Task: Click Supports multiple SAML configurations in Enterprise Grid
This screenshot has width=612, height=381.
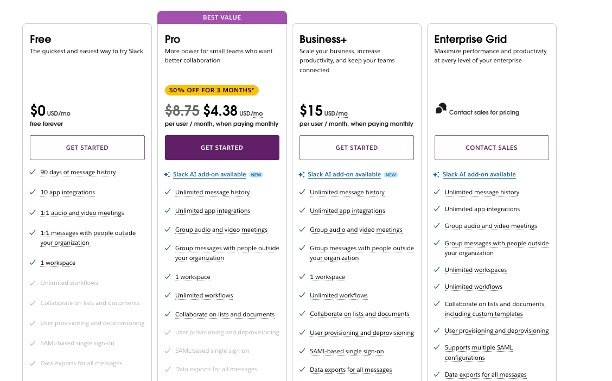Action: 479,353
